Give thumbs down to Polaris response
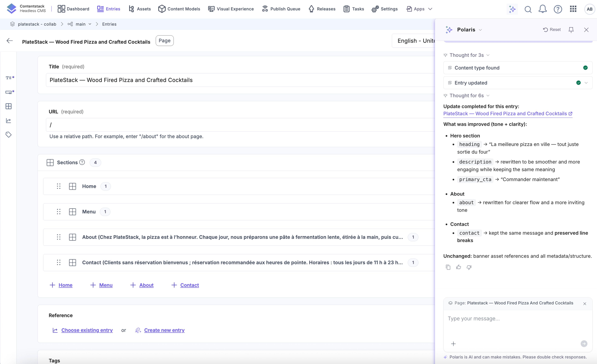Viewport: 597px width, 364px height. (x=469, y=267)
